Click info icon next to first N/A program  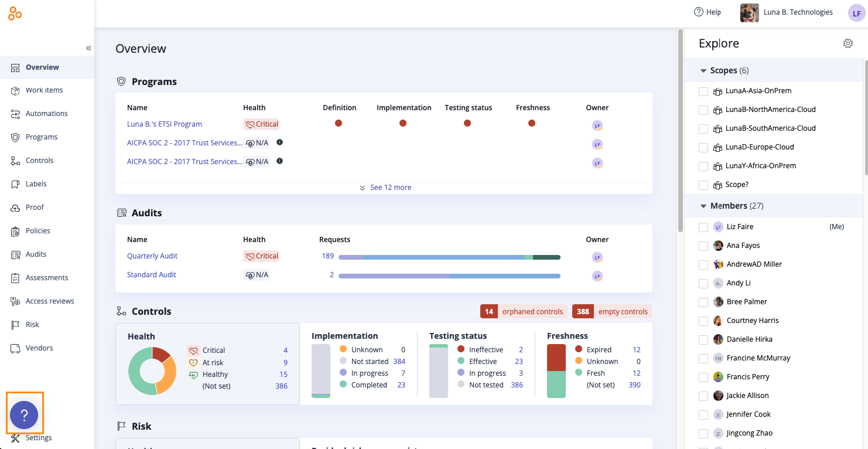click(x=279, y=142)
